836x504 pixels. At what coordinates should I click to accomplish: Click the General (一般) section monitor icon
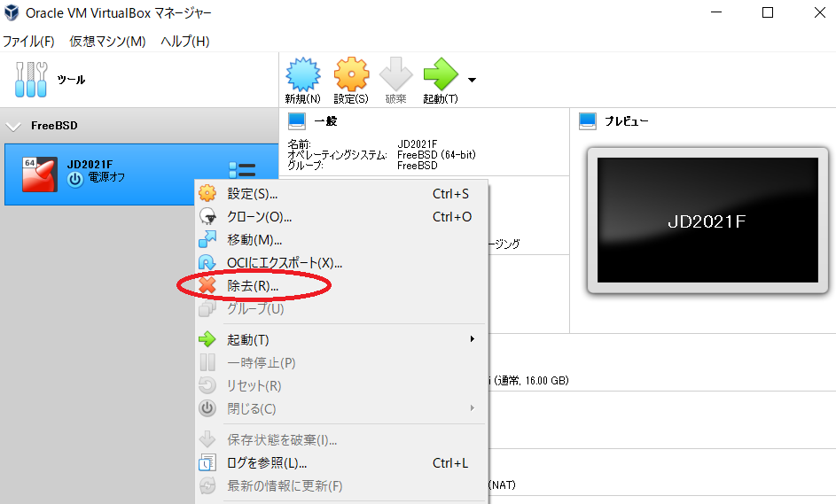pos(297,121)
